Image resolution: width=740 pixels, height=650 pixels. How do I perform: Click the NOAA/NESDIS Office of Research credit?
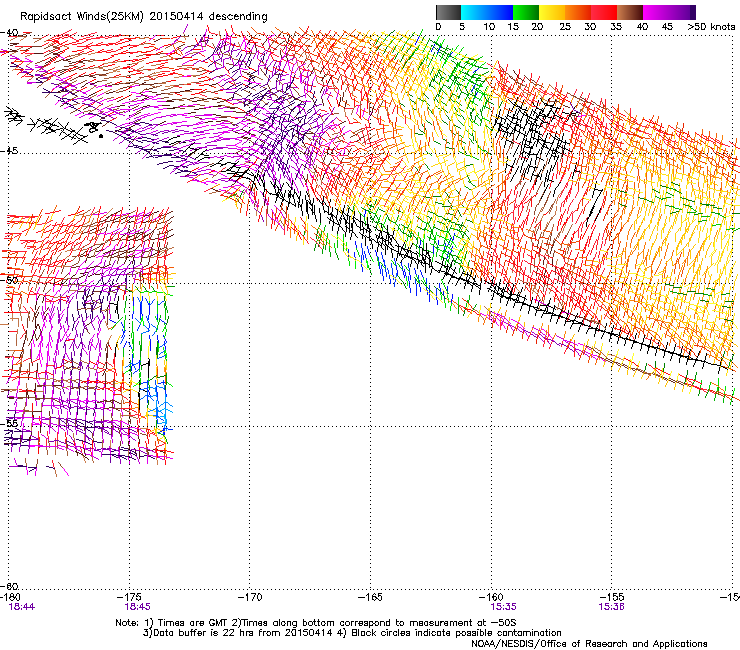pos(589,644)
